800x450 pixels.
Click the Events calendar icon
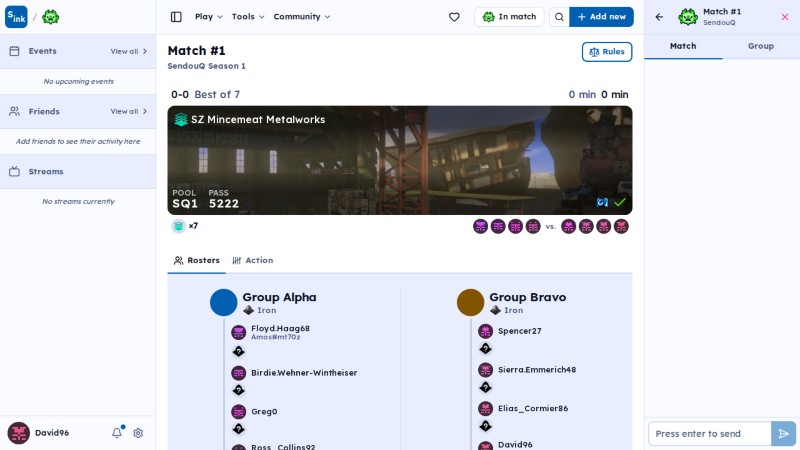pyautogui.click(x=14, y=51)
